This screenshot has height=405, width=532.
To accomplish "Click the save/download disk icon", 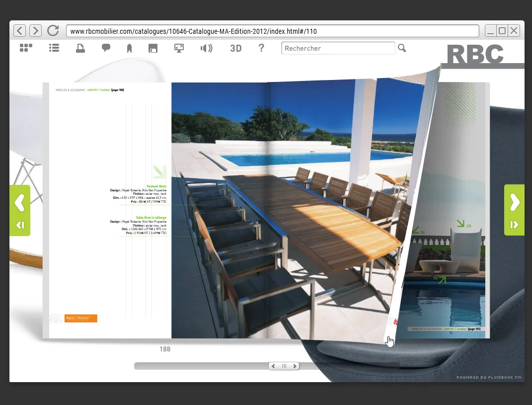I will point(153,48).
